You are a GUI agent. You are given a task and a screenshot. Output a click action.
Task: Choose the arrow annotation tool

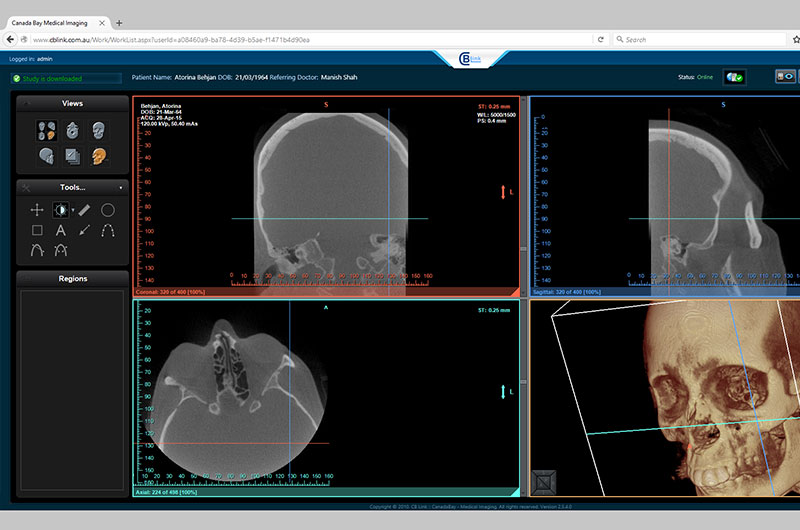pos(84,231)
